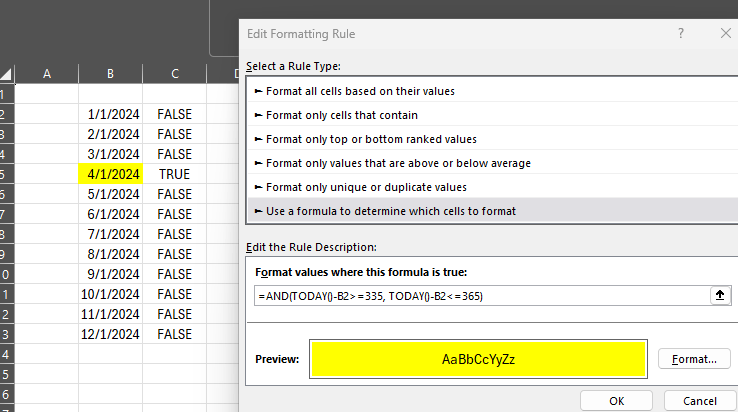Select 'Format all cells based on their values'
The height and width of the screenshot is (412, 738).
coord(492,91)
